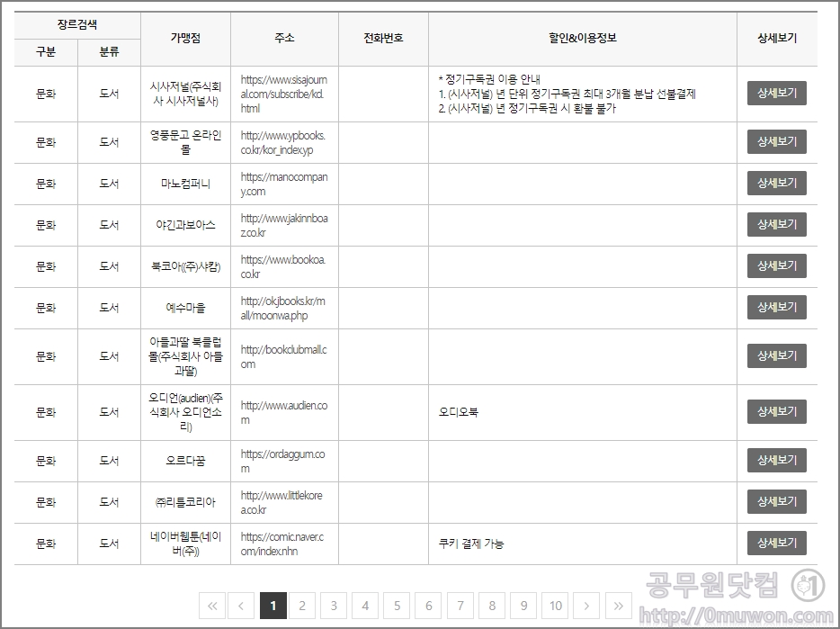Jump to last page double-right arrow

click(619, 606)
